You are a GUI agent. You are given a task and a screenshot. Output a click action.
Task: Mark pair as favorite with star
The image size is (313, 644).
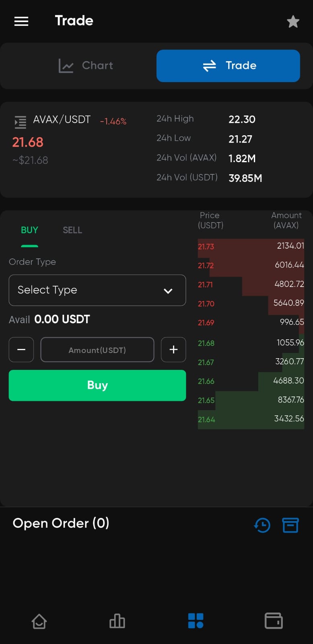click(x=293, y=21)
